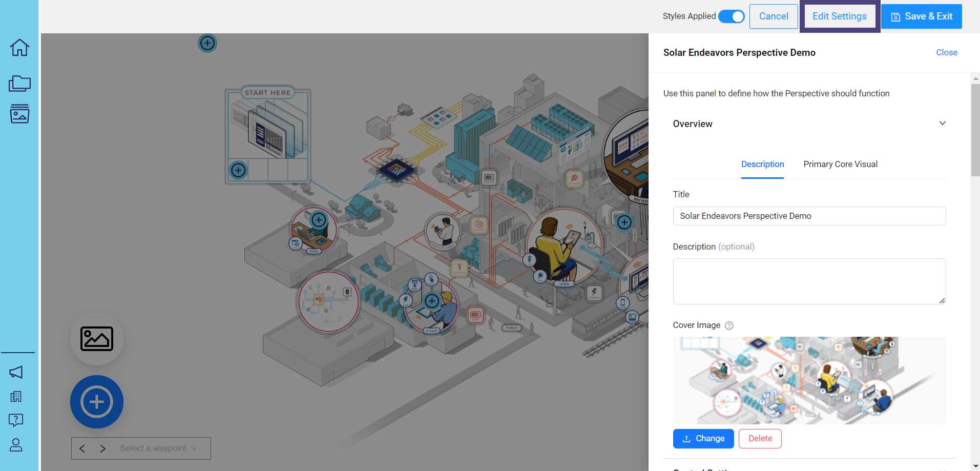Click the round image button on canvas
Screen dimensions: 980x471
pos(97,339)
